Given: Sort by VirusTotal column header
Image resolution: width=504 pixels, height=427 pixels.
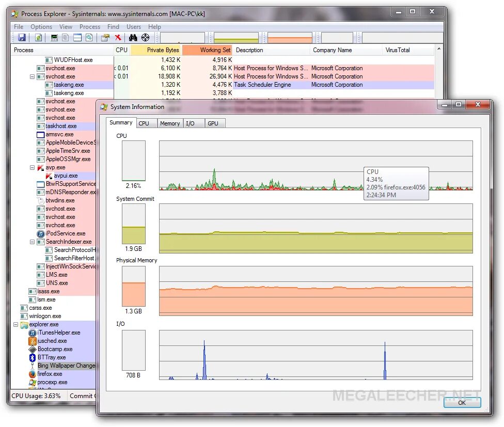Looking at the screenshot, I should (408, 50).
